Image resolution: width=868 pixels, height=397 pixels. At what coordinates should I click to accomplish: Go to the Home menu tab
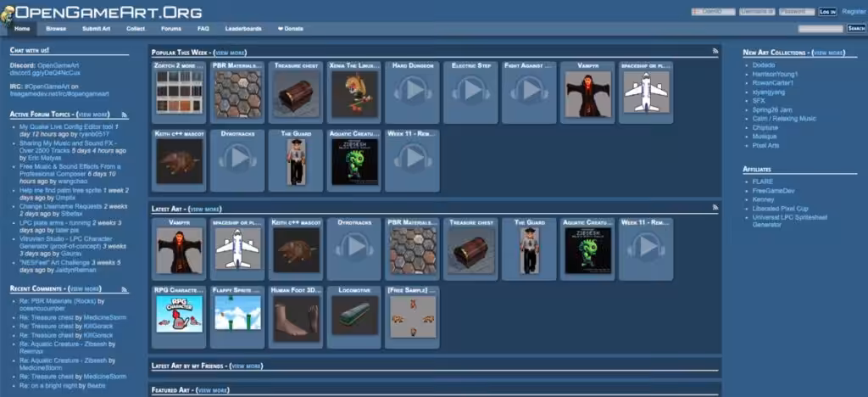[x=22, y=29]
